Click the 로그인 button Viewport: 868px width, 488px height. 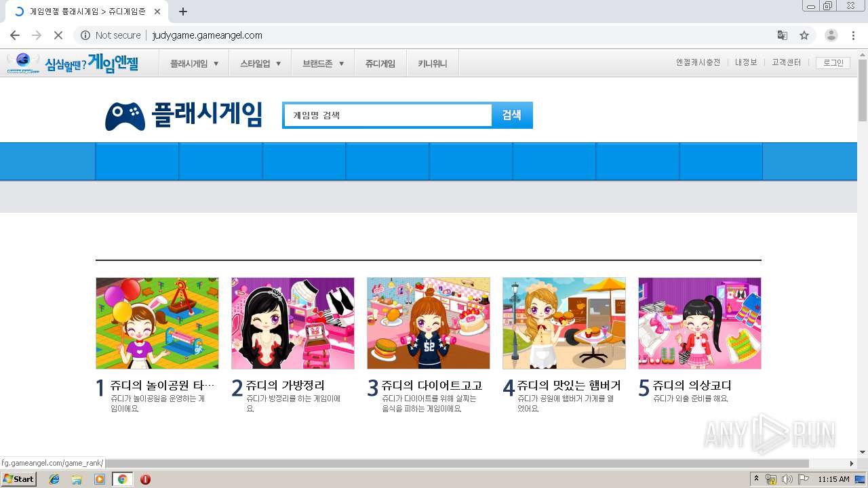833,62
